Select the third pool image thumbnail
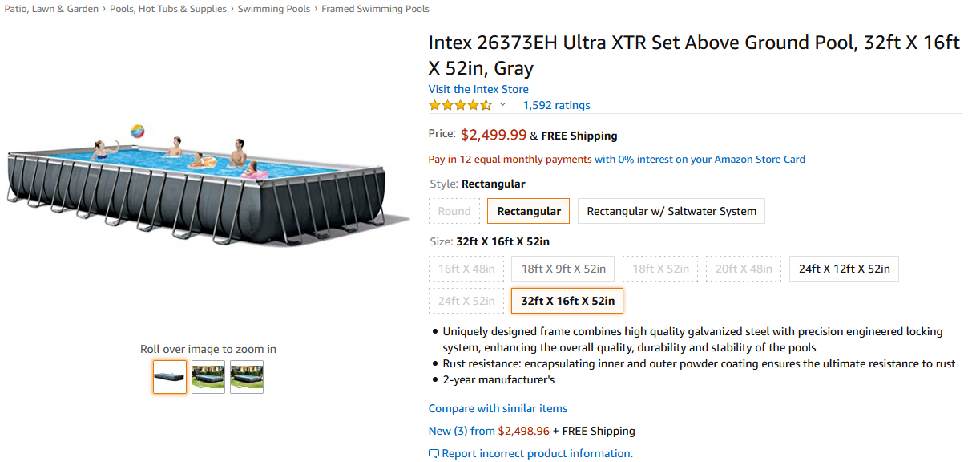 pos(246,376)
